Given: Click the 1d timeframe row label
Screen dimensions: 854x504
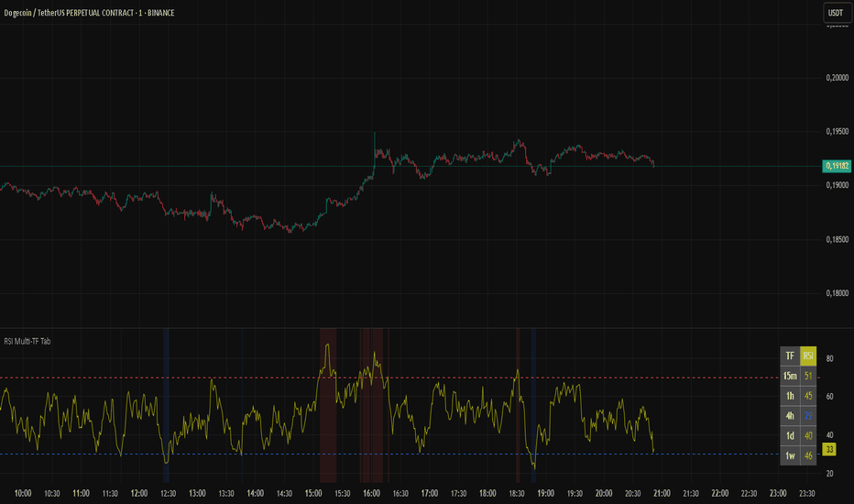Looking at the screenshot, I should point(790,435).
